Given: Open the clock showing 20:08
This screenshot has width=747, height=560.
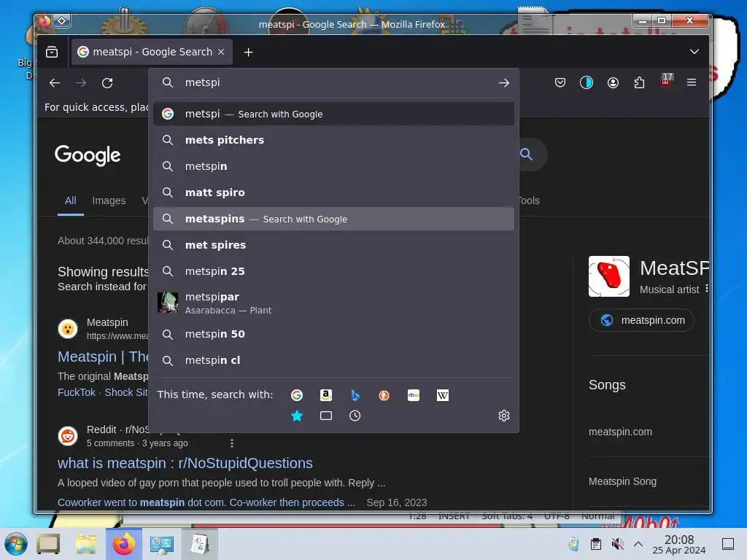Looking at the screenshot, I should click(679, 544).
